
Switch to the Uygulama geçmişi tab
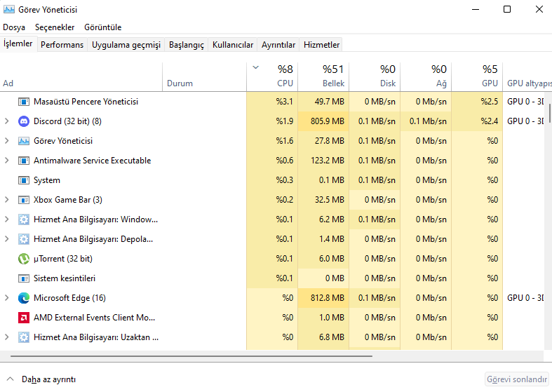[126, 45]
